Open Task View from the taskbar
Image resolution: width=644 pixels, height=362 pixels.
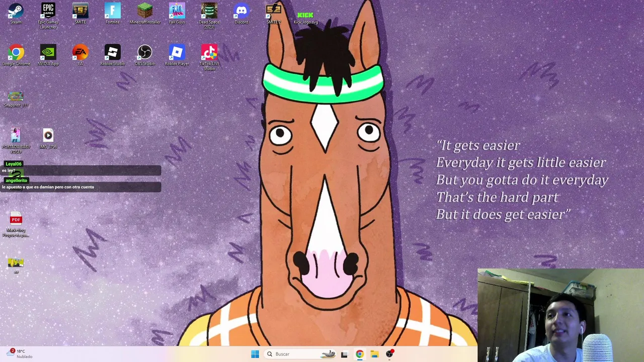tap(344, 354)
